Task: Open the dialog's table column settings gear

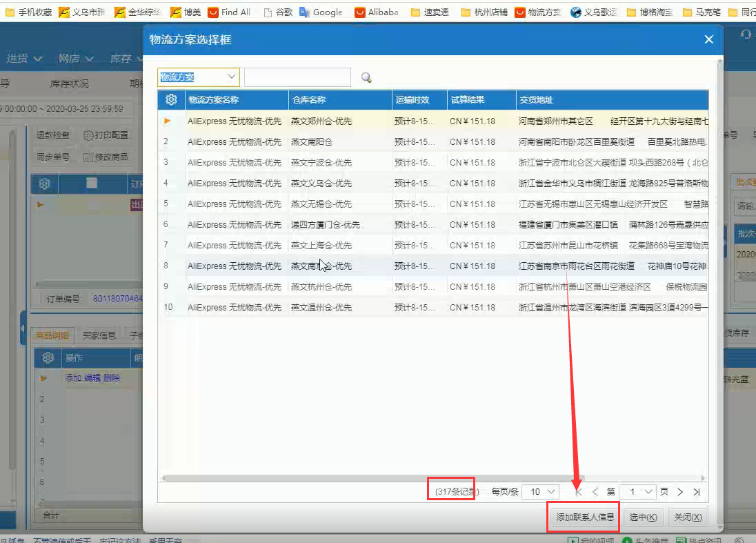Action: pyautogui.click(x=171, y=99)
